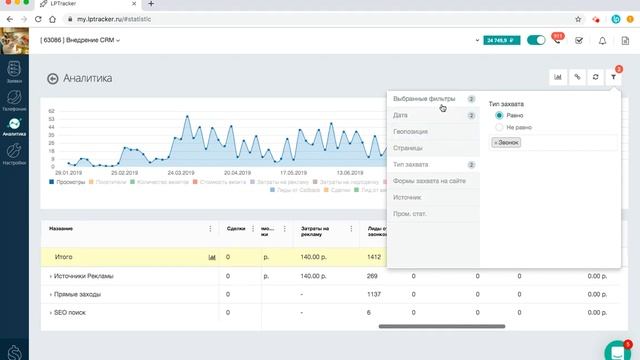Select the Не равно radio button
The height and width of the screenshot is (360, 640).
[499, 127]
